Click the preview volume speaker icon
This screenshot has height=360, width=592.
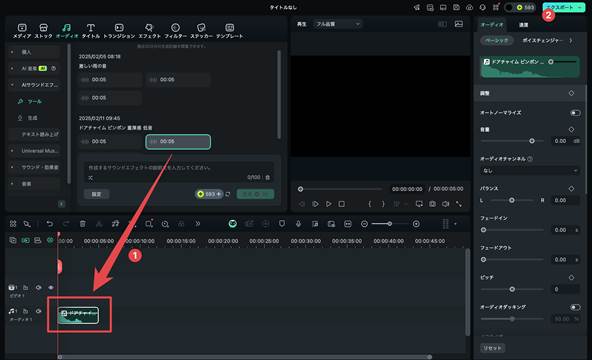click(x=446, y=204)
